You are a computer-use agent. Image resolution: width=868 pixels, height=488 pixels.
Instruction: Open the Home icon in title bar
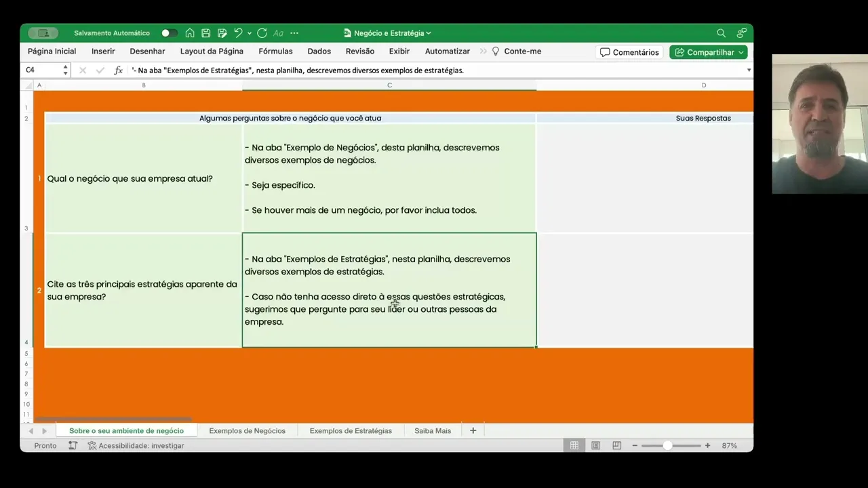[190, 33]
